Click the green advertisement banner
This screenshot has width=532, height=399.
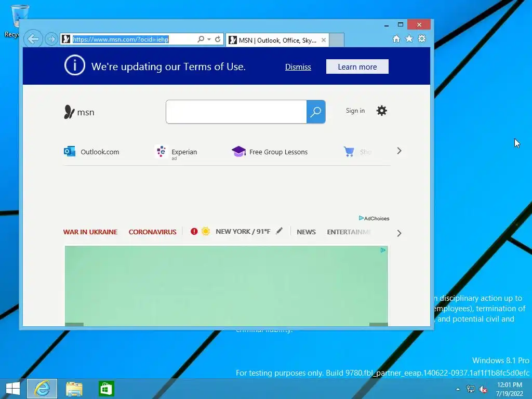[x=227, y=286]
